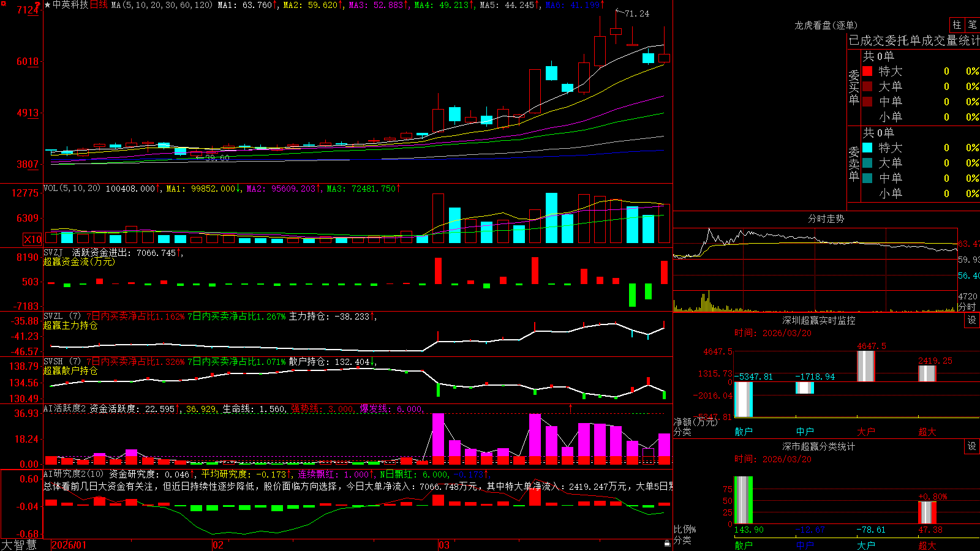The width and height of the screenshot is (980, 551).
Task: Click the 主力持仓: -38.233 value
Action: pyautogui.click(x=332, y=317)
